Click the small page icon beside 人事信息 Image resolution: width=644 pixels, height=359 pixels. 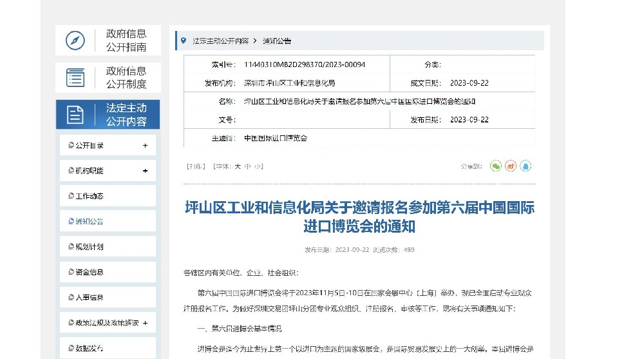71,297
